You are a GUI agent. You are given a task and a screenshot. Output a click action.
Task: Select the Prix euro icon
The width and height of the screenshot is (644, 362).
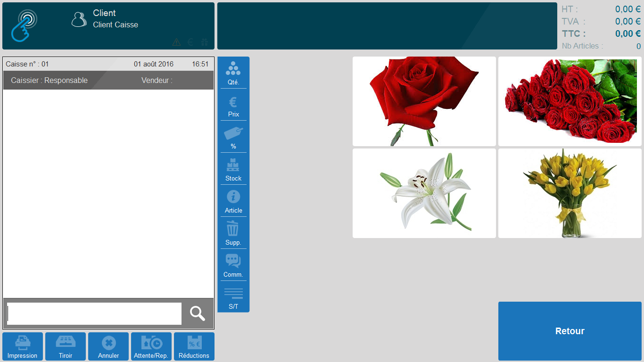point(233,105)
